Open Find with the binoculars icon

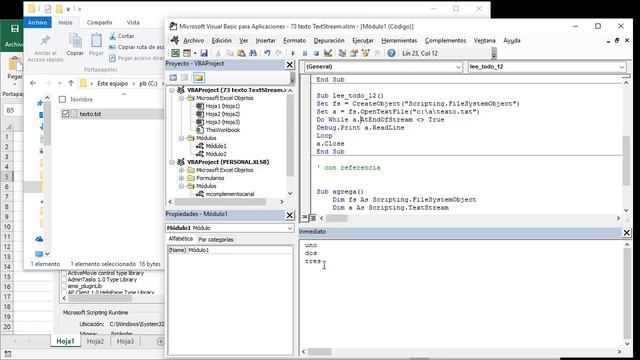253,53
